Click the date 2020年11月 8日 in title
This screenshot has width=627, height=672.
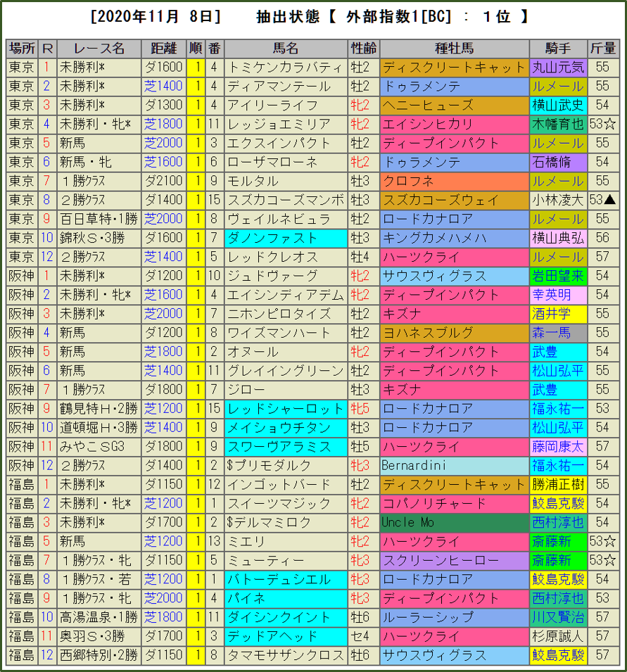[x=156, y=17]
